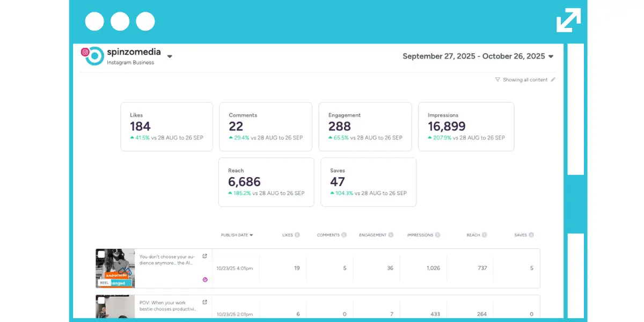This screenshot has height=322, width=644.
Task: Open the POV post external link icon
Action: [x=204, y=302]
